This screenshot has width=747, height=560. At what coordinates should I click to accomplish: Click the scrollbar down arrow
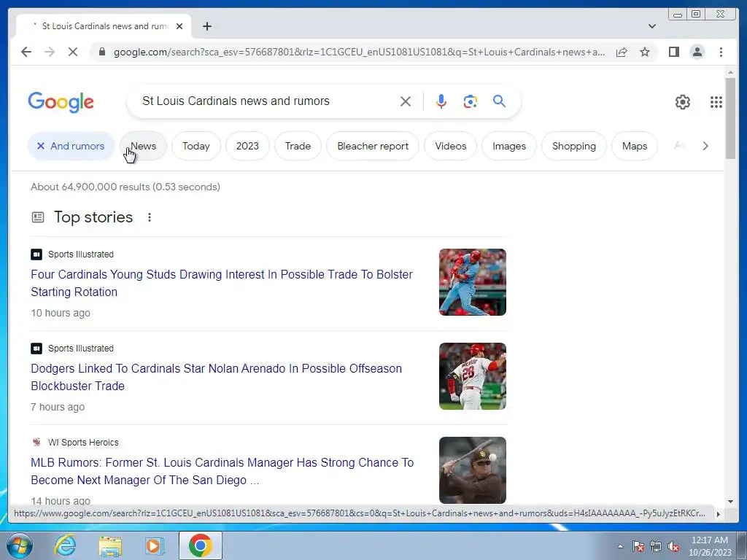click(x=730, y=501)
